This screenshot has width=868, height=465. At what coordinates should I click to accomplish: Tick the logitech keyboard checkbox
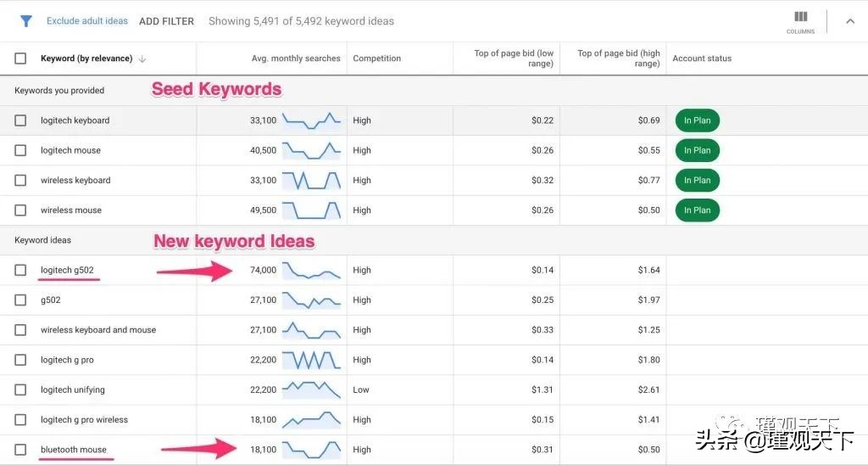(20, 120)
